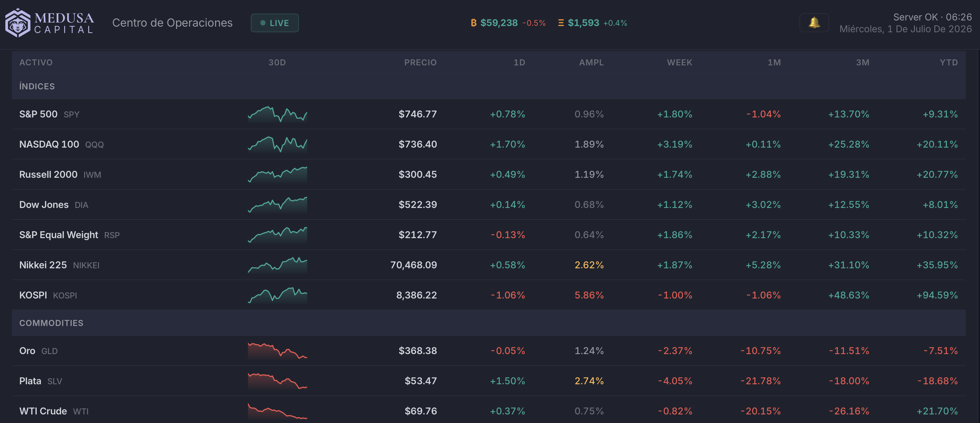Sort table by the 1D column

(519, 62)
